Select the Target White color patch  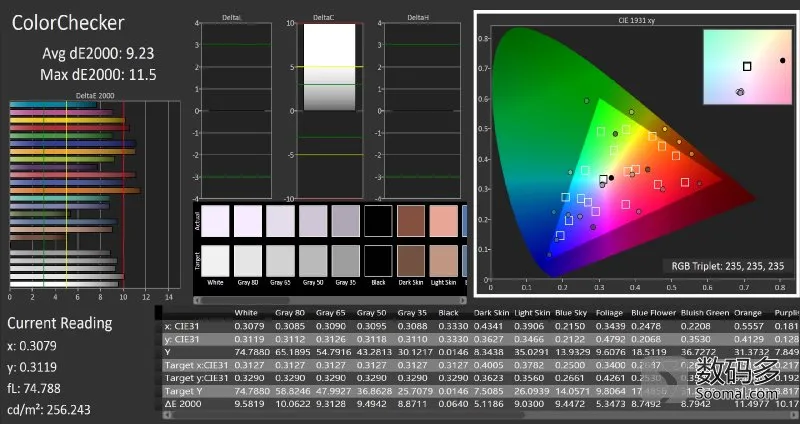pyautogui.click(x=215, y=261)
